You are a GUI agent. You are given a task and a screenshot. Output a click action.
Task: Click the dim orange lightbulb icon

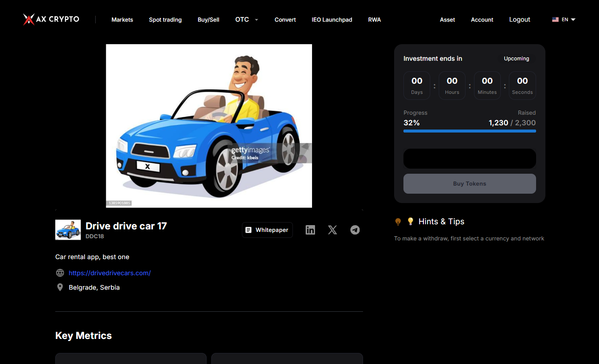coord(398,222)
